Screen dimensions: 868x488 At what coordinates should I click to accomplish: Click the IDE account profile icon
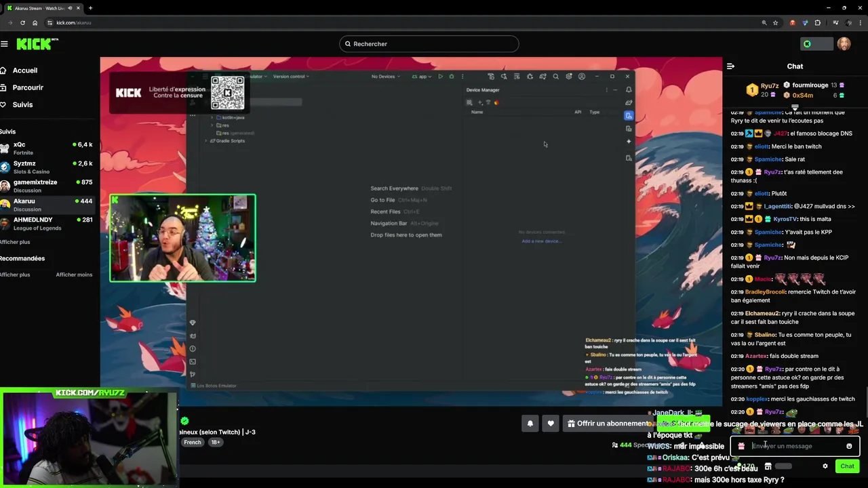(x=581, y=77)
